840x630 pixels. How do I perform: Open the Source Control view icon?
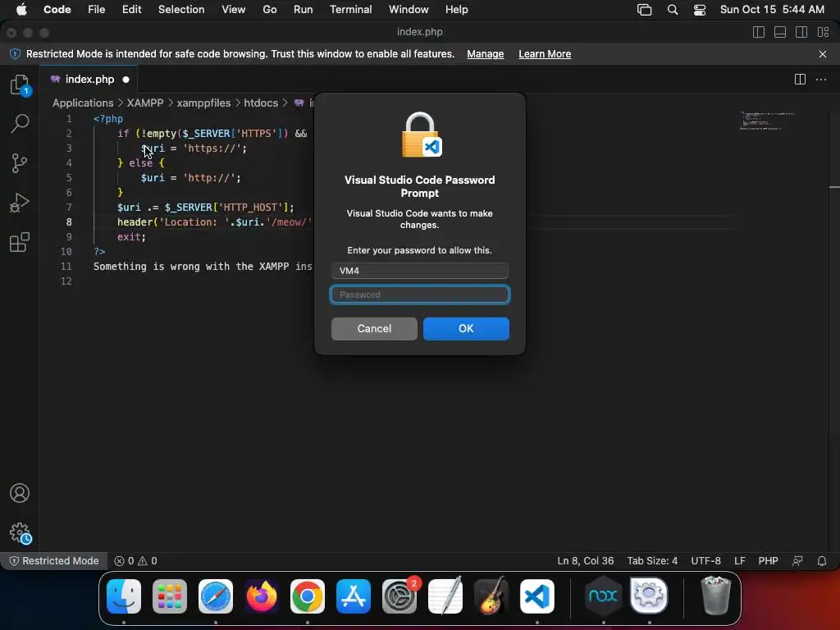pyautogui.click(x=20, y=163)
